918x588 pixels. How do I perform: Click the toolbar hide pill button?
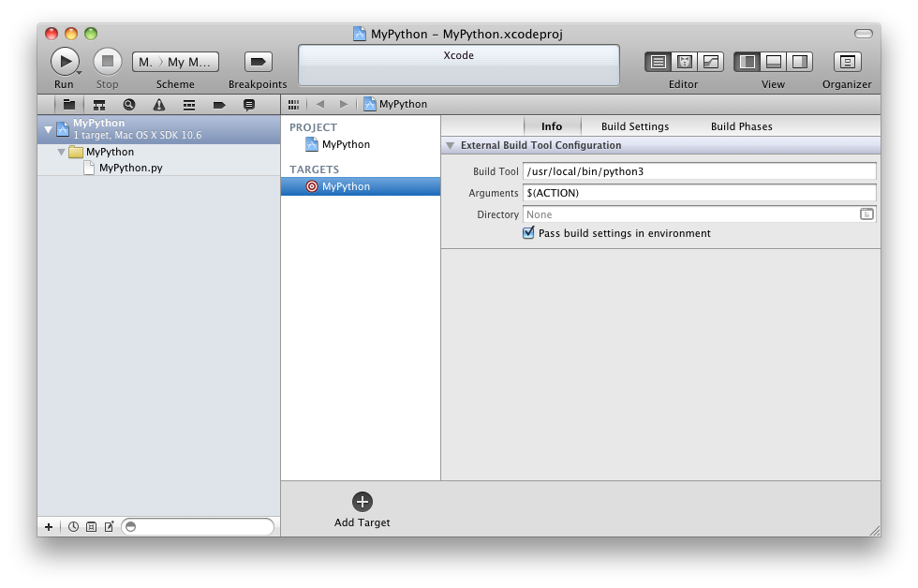click(x=864, y=34)
